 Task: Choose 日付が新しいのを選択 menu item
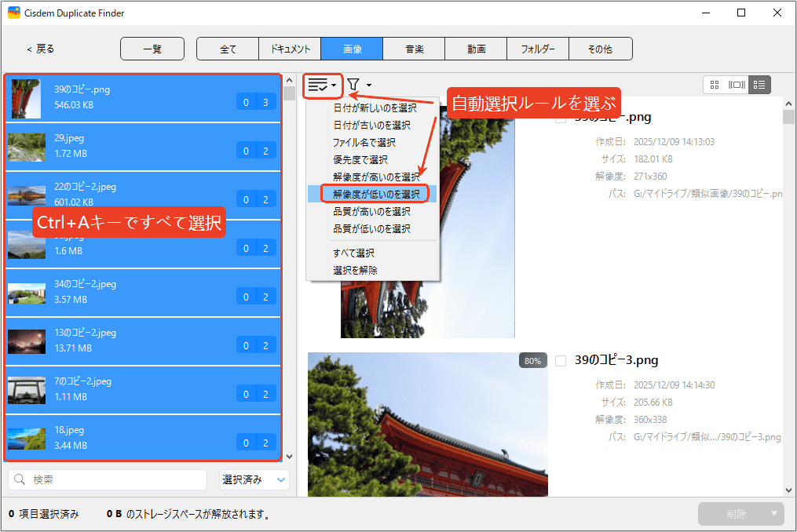tap(375, 108)
